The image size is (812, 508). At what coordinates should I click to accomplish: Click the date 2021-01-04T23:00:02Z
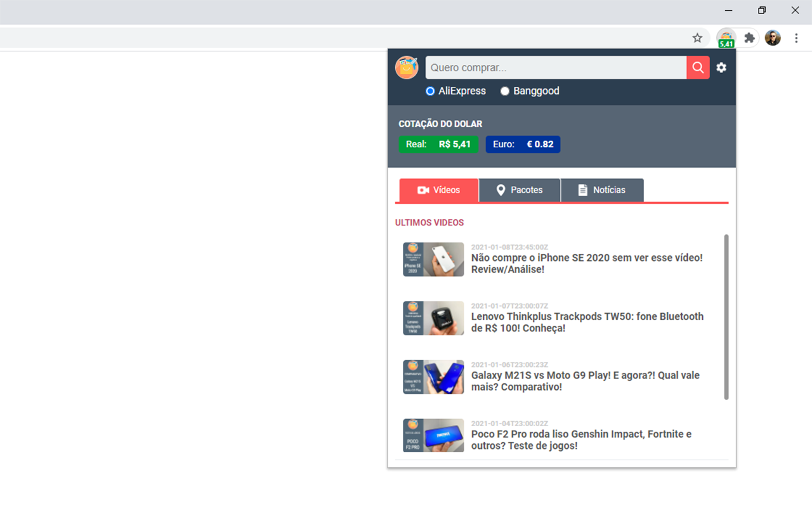pos(509,424)
